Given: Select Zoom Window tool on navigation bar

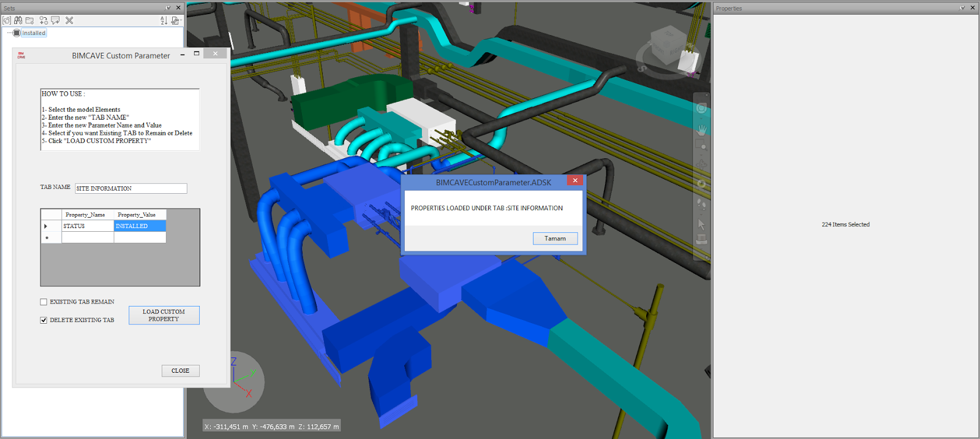Looking at the screenshot, I should tap(702, 146).
